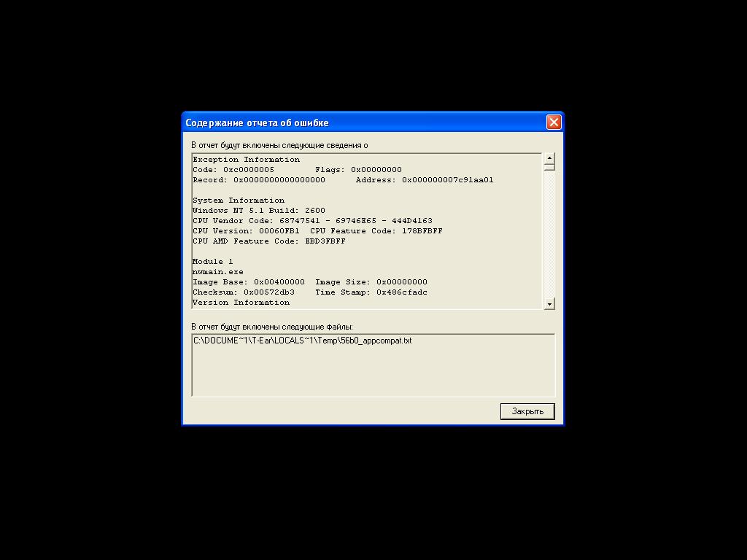Click the 'CPU Feature Code: 178BFBFF' text
Screen dimensions: 747x560
376,231
